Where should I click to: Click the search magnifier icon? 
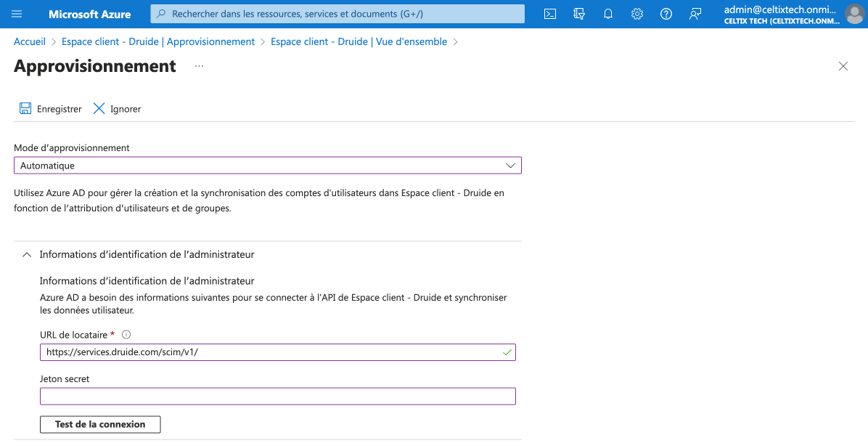[162, 14]
